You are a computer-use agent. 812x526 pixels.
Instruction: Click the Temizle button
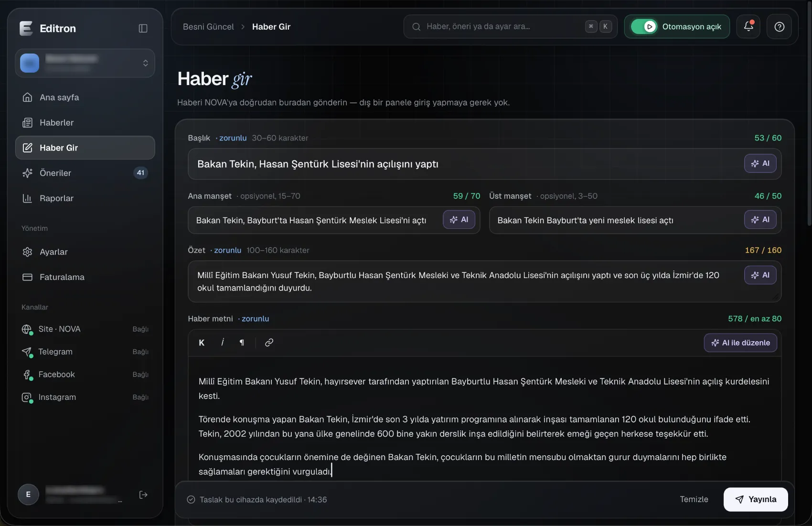694,499
